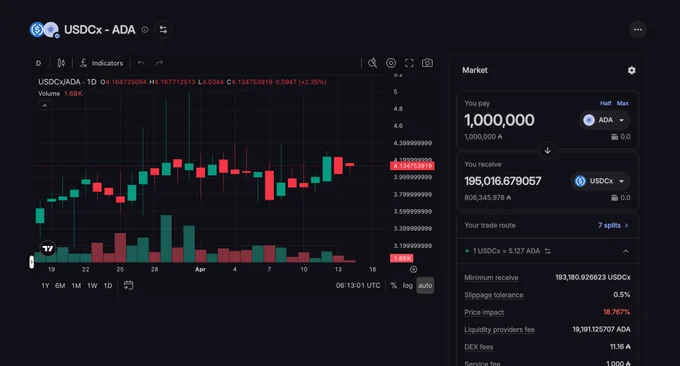Click the Minimum receive label

tap(491, 278)
